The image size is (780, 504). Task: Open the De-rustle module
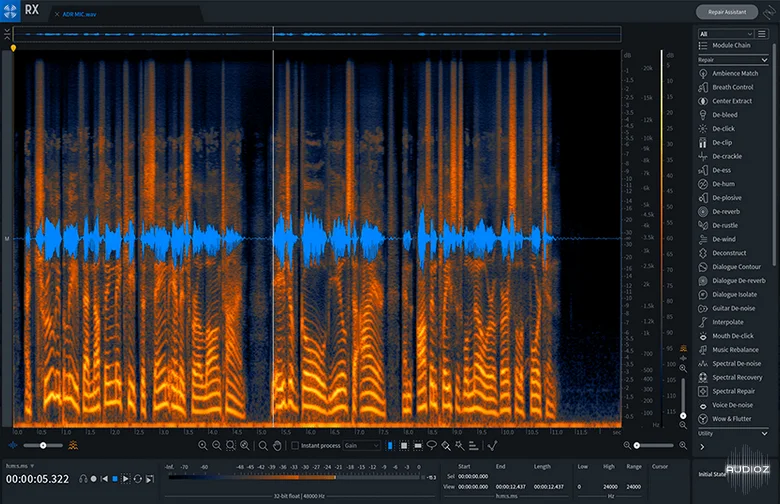pos(718,225)
